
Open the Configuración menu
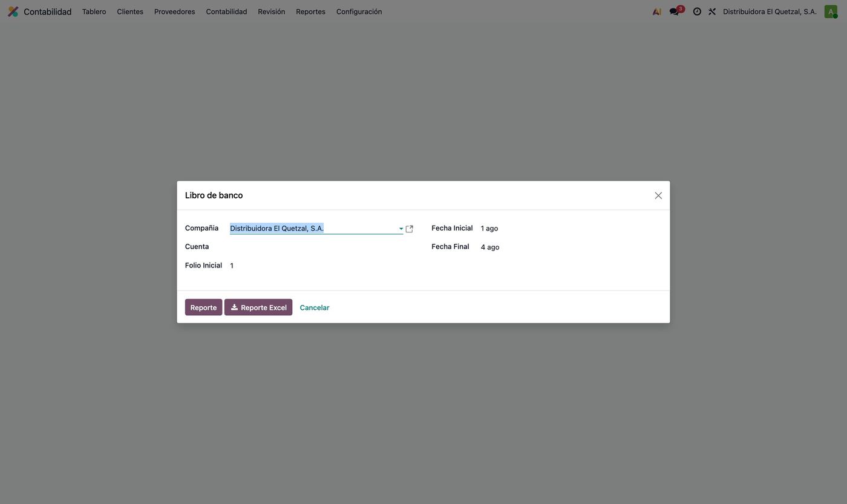[359, 11]
